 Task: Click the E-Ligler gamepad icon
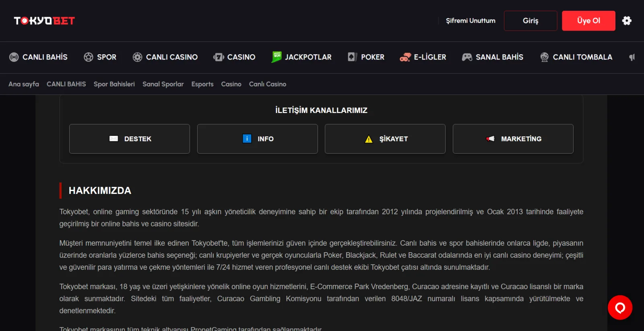click(405, 58)
